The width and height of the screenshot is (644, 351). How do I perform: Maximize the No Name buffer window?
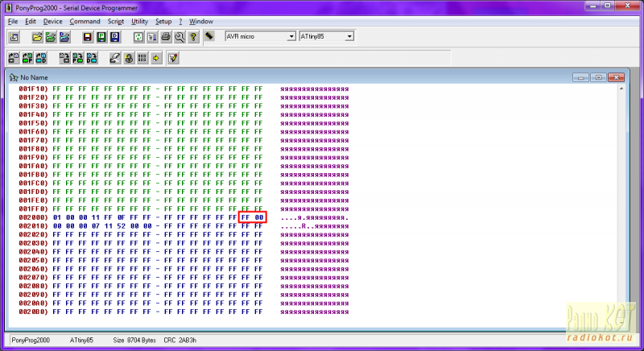[x=598, y=77]
